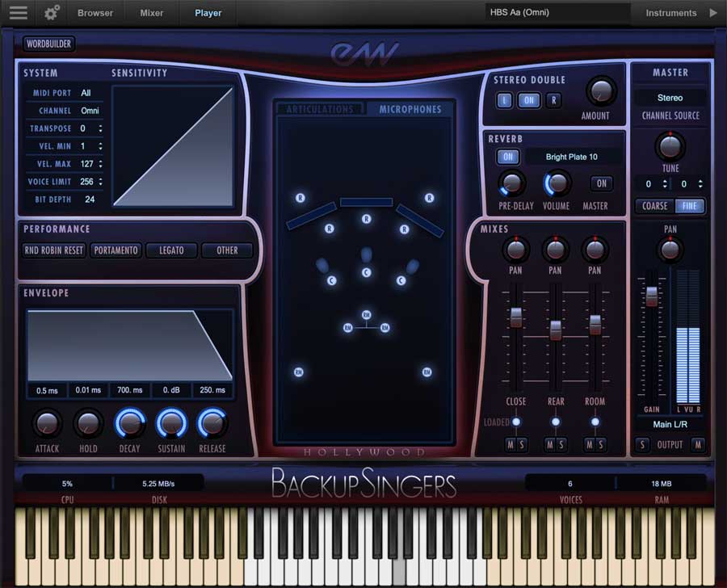Click the Room mix volume fader

(x=595, y=325)
